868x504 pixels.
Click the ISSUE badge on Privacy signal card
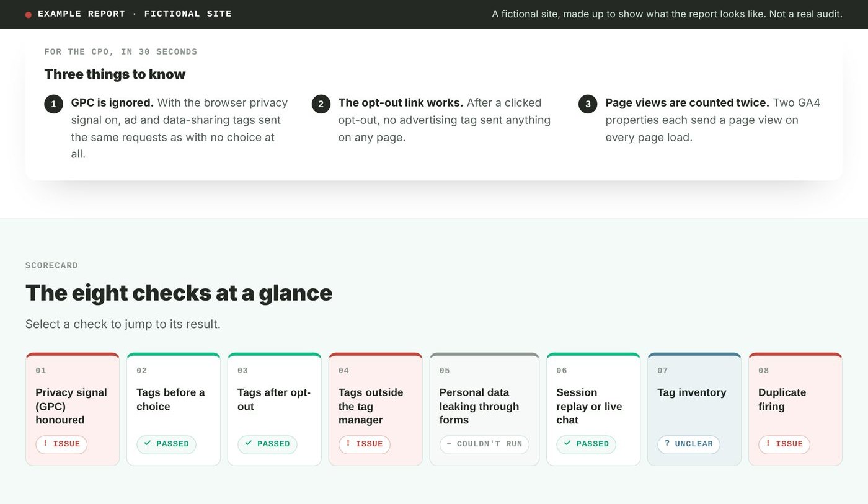[61, 444]
